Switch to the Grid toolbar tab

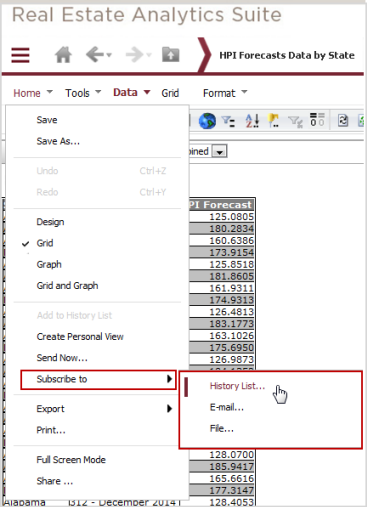(x=170, y=93)
